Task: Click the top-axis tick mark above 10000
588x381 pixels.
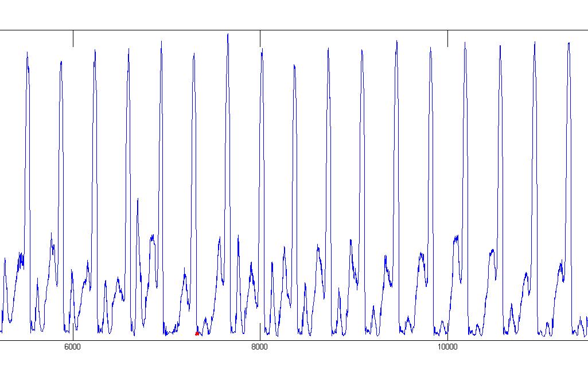Action: [447, 38]
